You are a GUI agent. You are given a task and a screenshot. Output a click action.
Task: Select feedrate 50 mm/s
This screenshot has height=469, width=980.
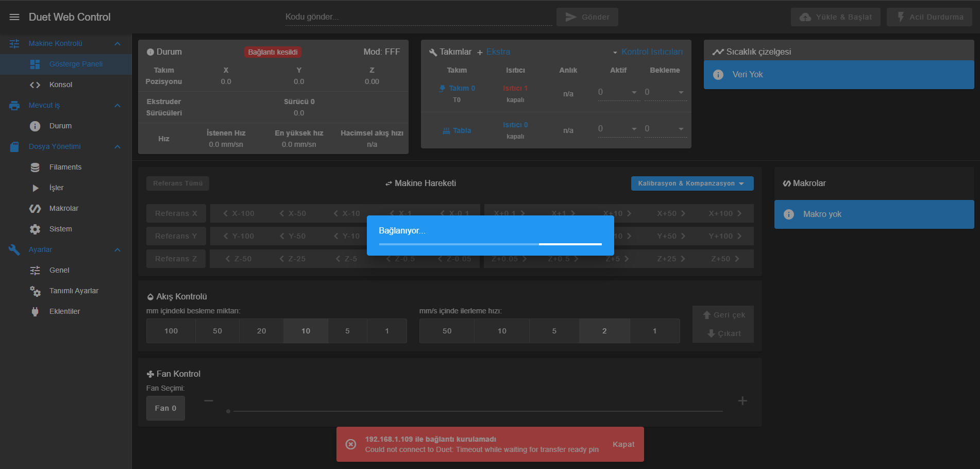447,331
